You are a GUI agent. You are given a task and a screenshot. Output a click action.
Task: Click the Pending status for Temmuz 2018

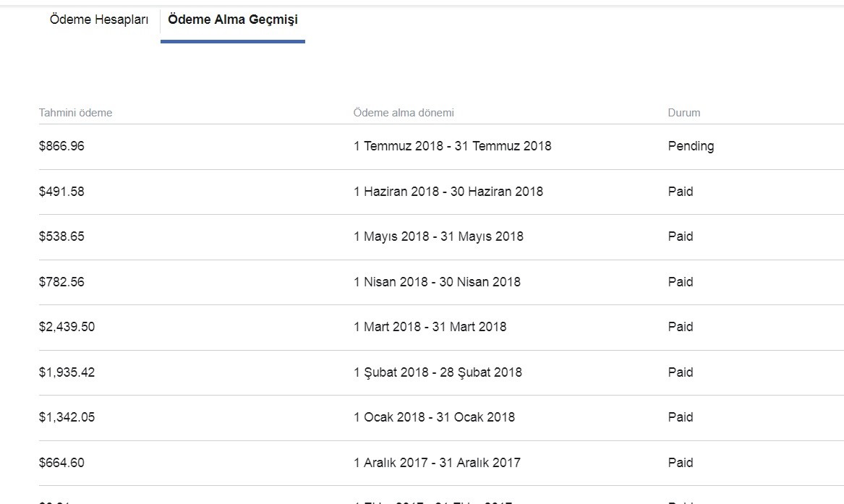coord(691,146)
